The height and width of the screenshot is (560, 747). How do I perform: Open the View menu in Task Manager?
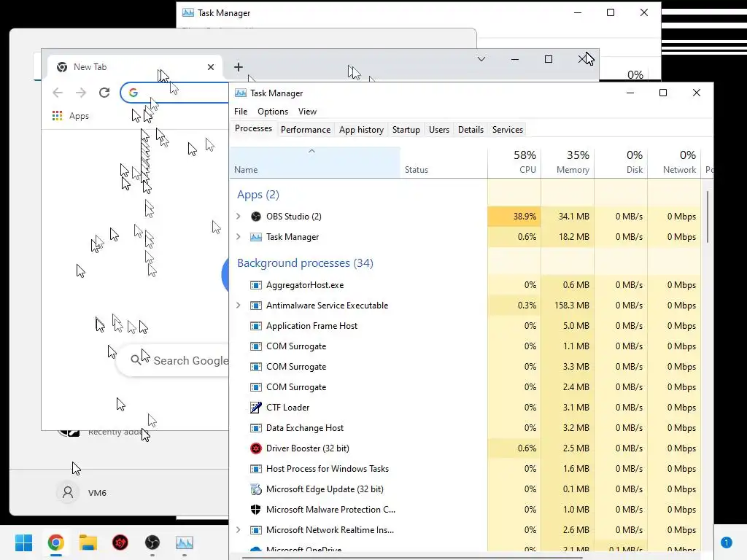[x=307, y=112]
